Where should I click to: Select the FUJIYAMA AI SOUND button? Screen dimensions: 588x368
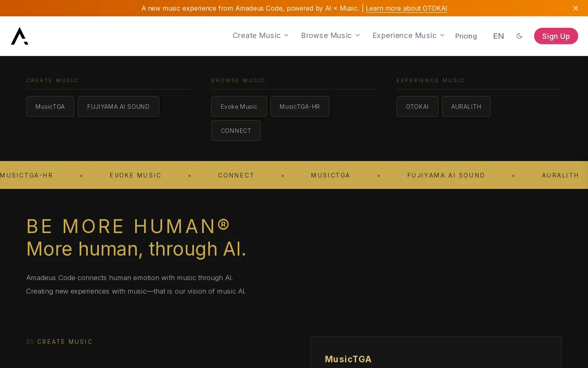click(x=118, y=106)
